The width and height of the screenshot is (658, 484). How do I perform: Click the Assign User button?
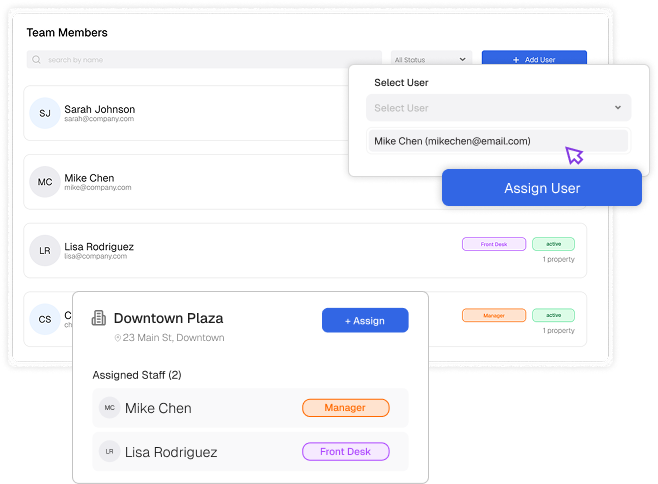click(x=541, y=188)
